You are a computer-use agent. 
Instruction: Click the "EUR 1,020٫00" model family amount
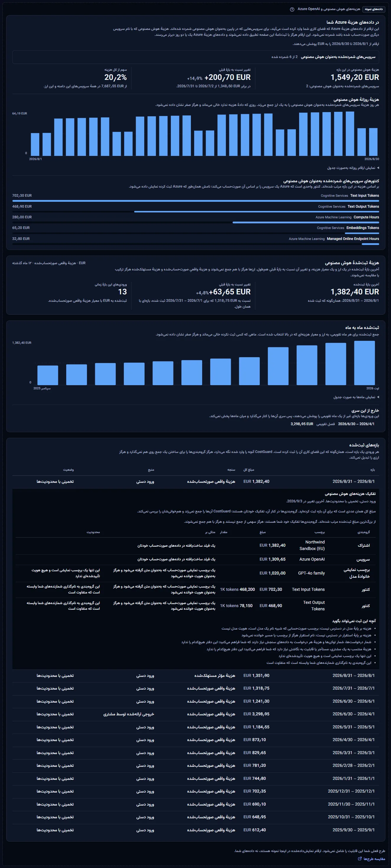pyautogui.click(x=272, y=573)
